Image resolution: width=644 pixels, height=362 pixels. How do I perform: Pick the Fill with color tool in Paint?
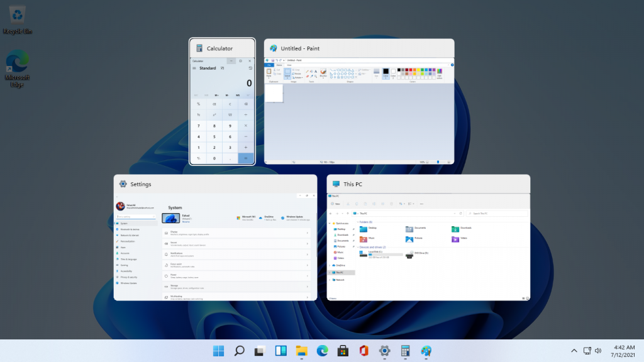point(311,71)
